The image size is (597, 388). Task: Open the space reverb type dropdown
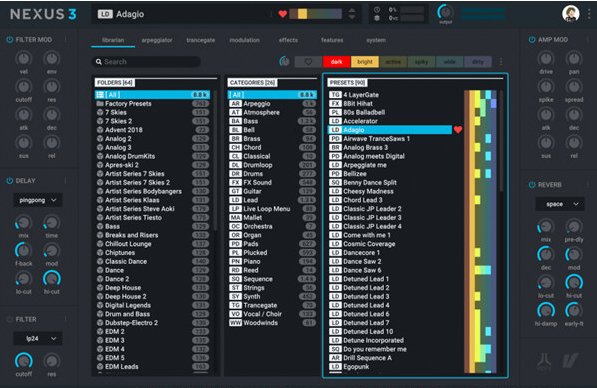tap(560, 204)
